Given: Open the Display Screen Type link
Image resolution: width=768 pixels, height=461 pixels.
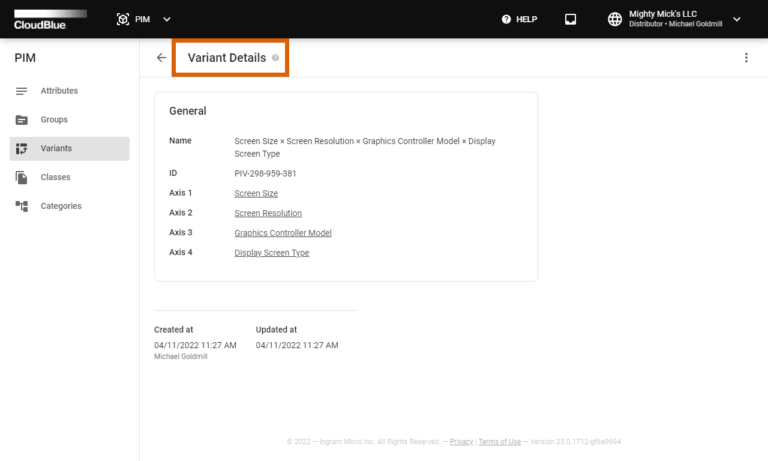Looking at the screenshot, I should point(271,253).
